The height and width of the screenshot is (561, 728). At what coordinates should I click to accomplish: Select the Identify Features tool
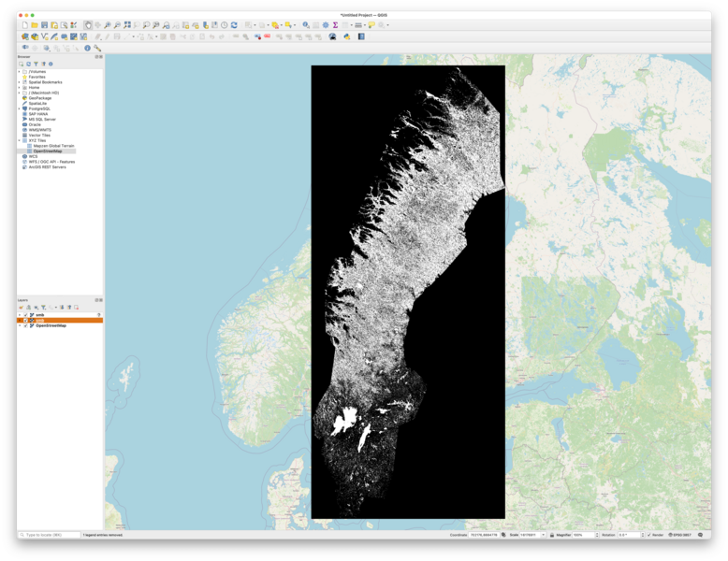tap(306, 25)
